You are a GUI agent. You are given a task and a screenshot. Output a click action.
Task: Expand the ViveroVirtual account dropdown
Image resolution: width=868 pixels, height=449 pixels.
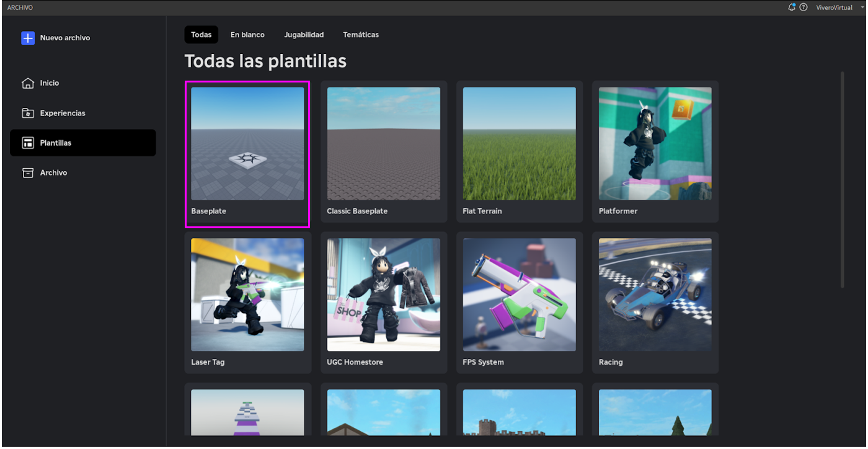862,7
